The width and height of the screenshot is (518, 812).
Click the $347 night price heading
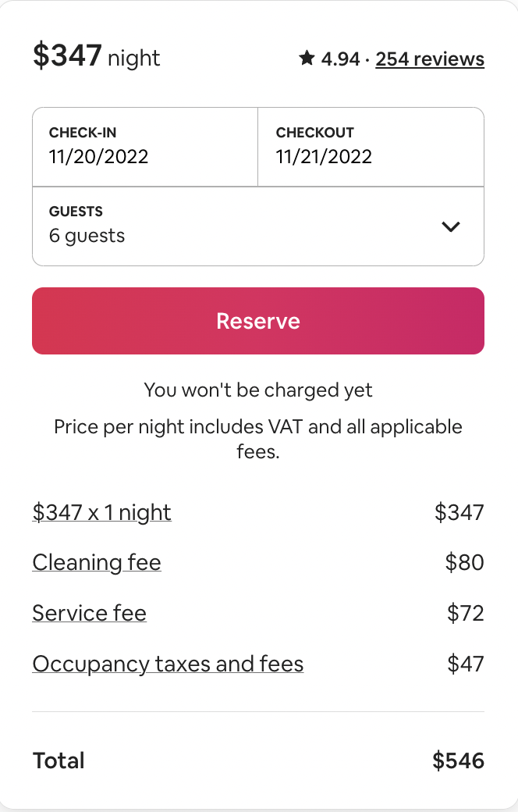point(97,56)
